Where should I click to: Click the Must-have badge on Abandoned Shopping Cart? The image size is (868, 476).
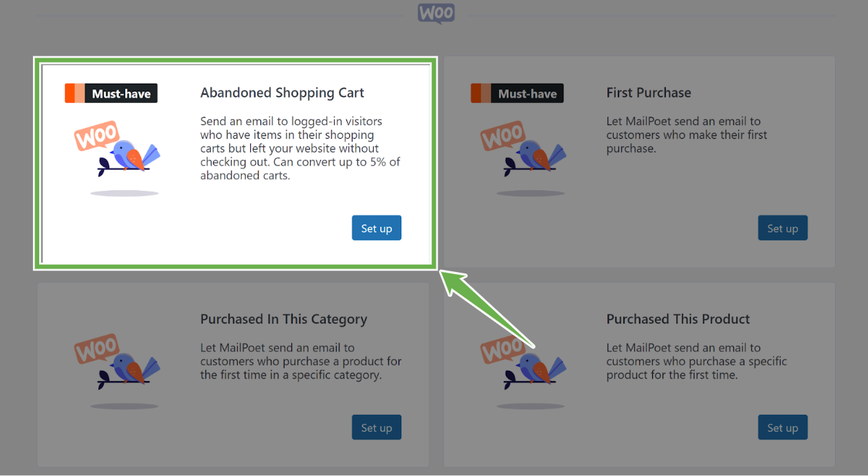[111, 93]
